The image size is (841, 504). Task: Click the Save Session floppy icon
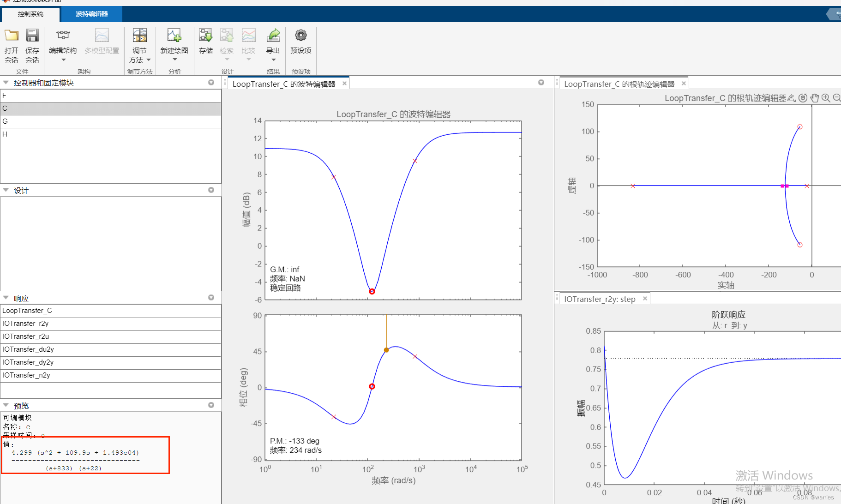tap(32, 36)
